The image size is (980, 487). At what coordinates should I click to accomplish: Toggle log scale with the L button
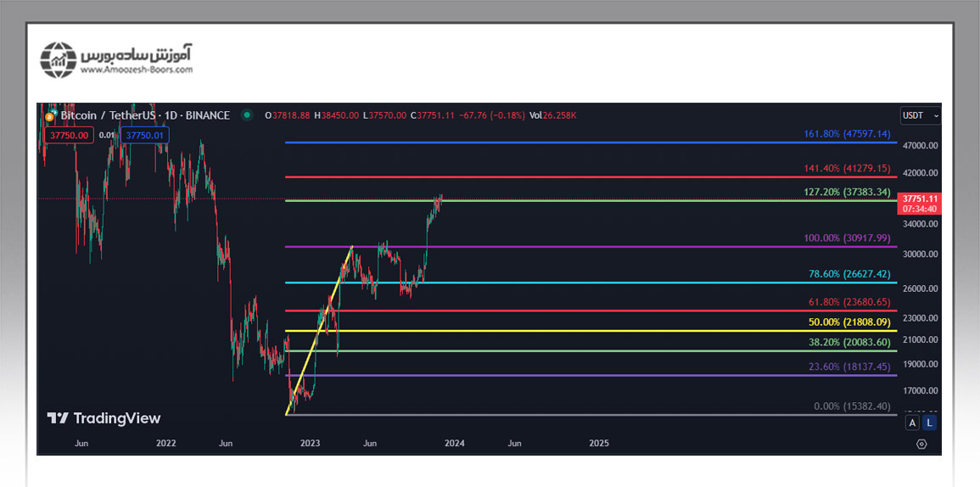(x=930, y=422)
